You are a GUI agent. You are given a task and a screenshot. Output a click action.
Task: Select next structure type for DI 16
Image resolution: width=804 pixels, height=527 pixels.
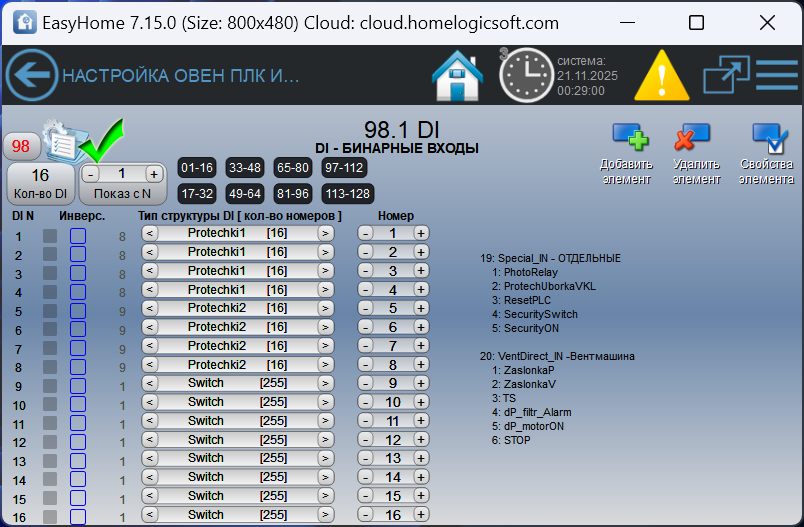coord(325,515)
